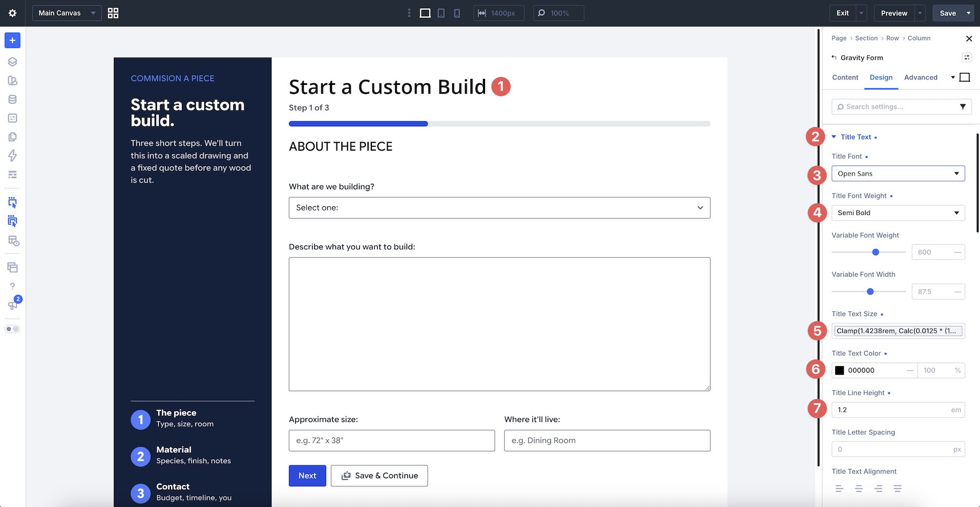Click the Section breadcrumb
This screenshot has width=980, height=507.
click(x=866, y=38)
